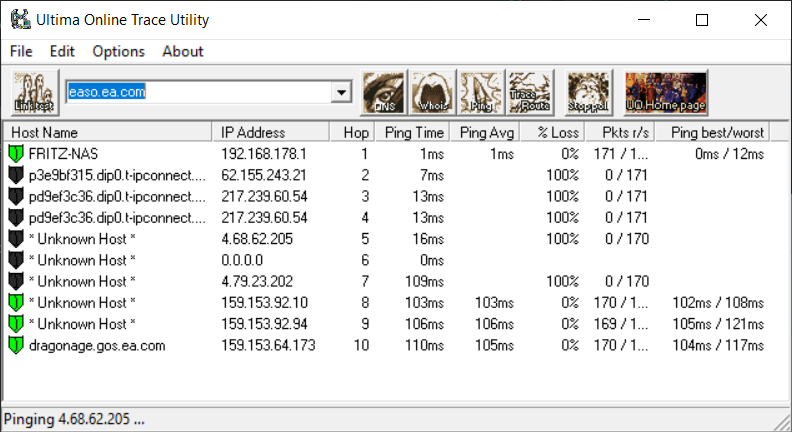The width and height of the screenshot is (792, 432).
Task: Click the status bar text Pinging 4.68.62.205
Action: point(74,419)
